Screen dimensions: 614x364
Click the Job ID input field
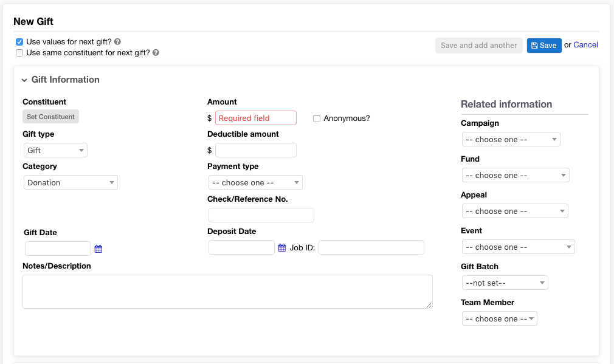pyautogui.click(x=371, y=247)
